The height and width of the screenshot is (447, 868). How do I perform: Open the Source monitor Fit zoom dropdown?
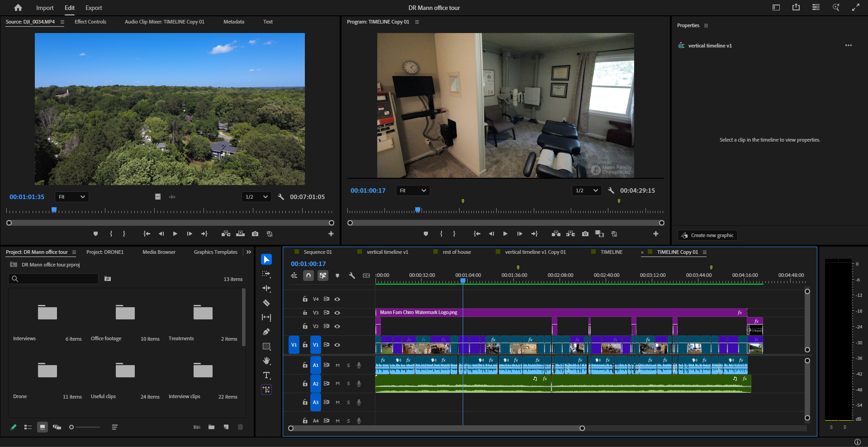coord(72,197)
